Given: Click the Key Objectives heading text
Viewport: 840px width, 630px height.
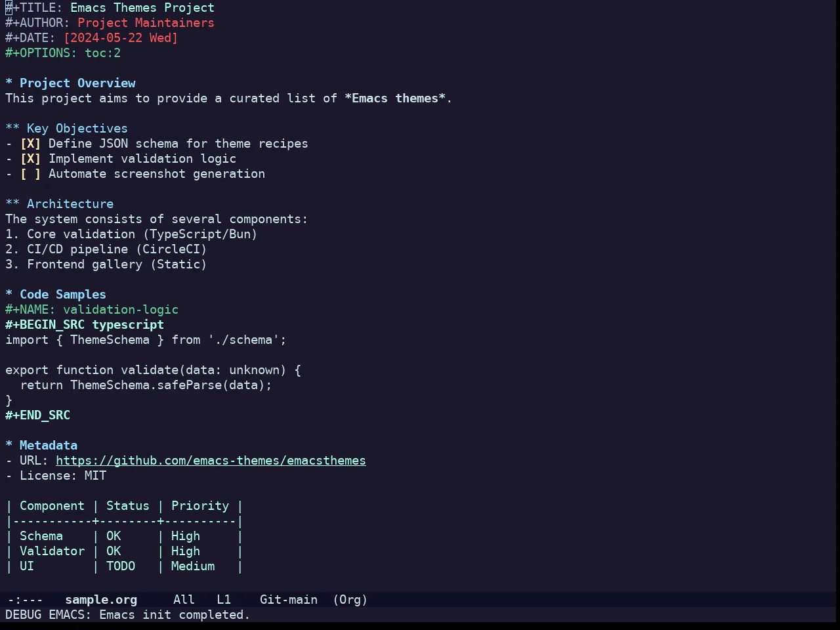Looking at the screenshot, I should (77, 129).
